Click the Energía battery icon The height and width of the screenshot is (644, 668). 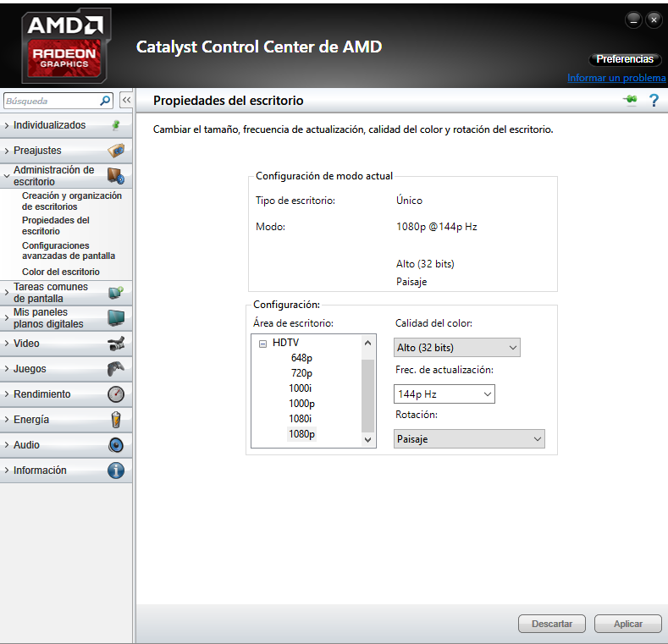116,420
